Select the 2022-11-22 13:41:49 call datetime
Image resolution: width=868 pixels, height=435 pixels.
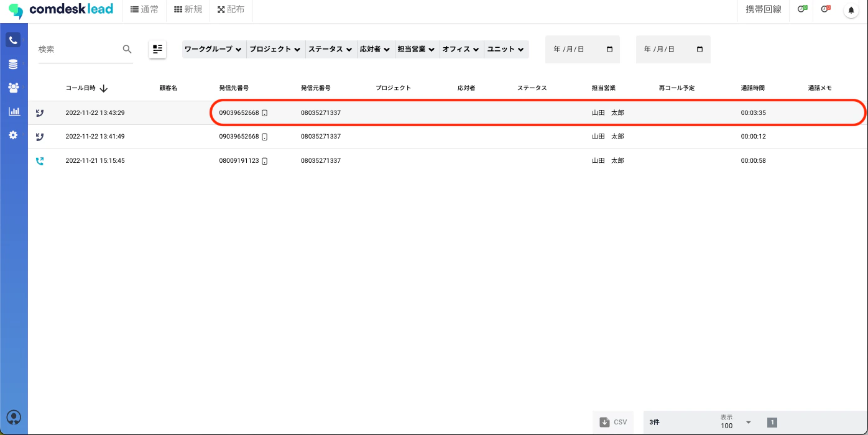(95, 137)
